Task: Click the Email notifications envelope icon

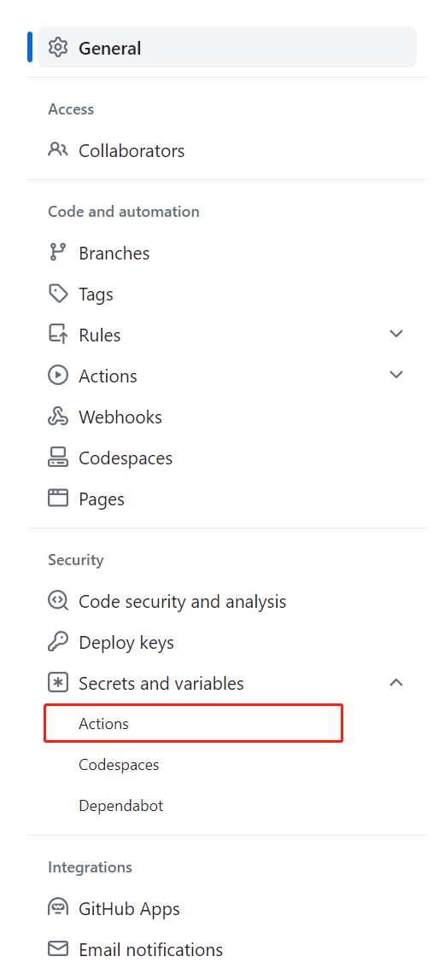Action: click(57, 950)
